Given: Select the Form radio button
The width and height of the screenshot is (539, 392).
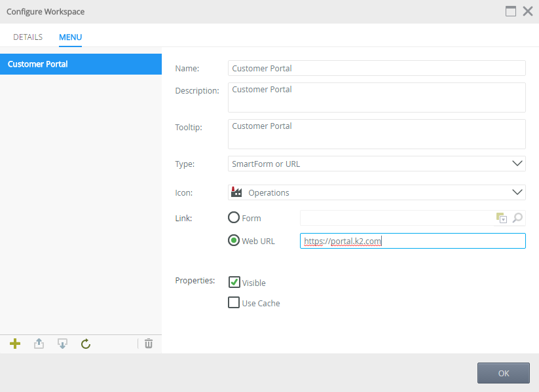Looking at the screenshot, I should tap(234, 218).
